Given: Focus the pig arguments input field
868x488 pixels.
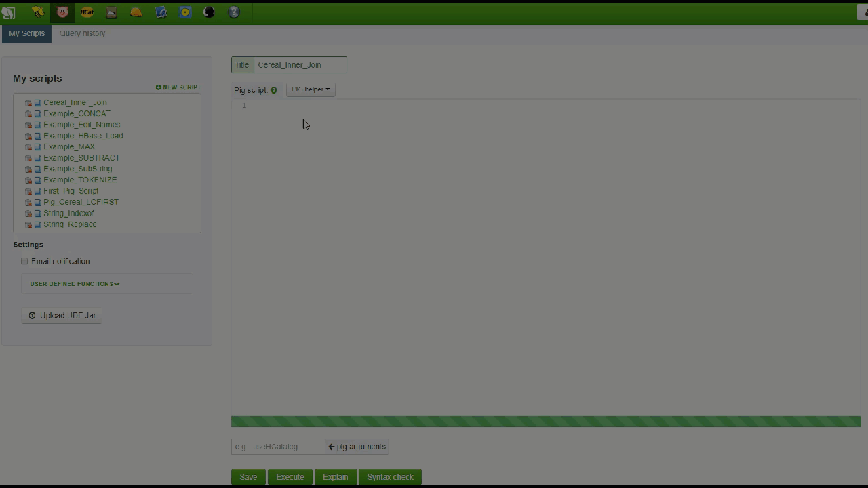Looking at the screenshot, I should point(278,447).
